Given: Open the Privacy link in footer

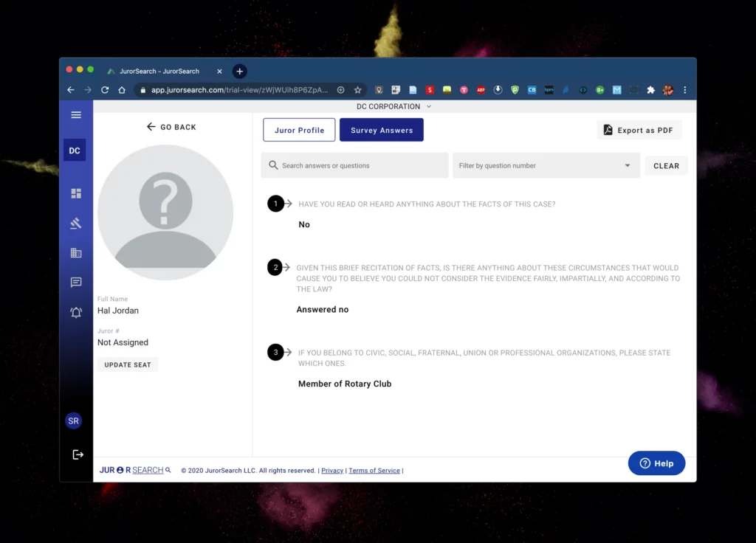Looking at the screenshot, I should pyautogui.click(x=332, y=471).
